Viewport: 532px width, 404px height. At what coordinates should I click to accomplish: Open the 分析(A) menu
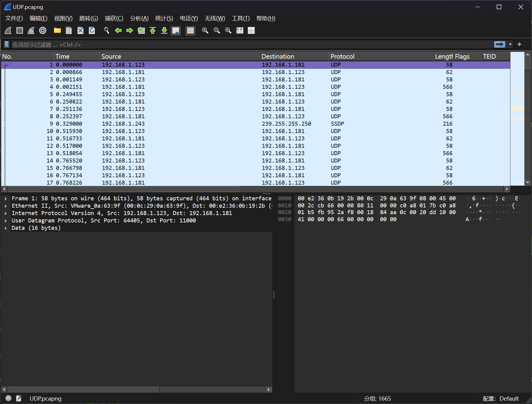click(x=139, y=18)
